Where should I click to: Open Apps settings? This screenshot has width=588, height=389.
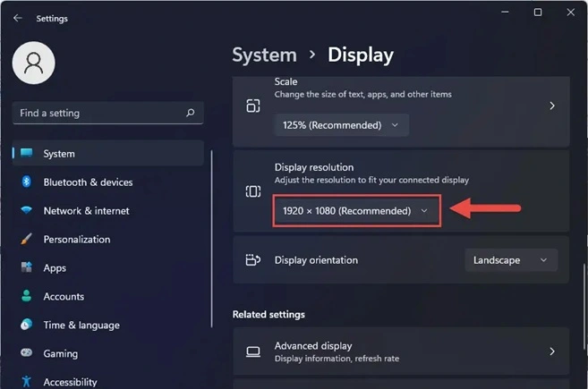point(108,267)
